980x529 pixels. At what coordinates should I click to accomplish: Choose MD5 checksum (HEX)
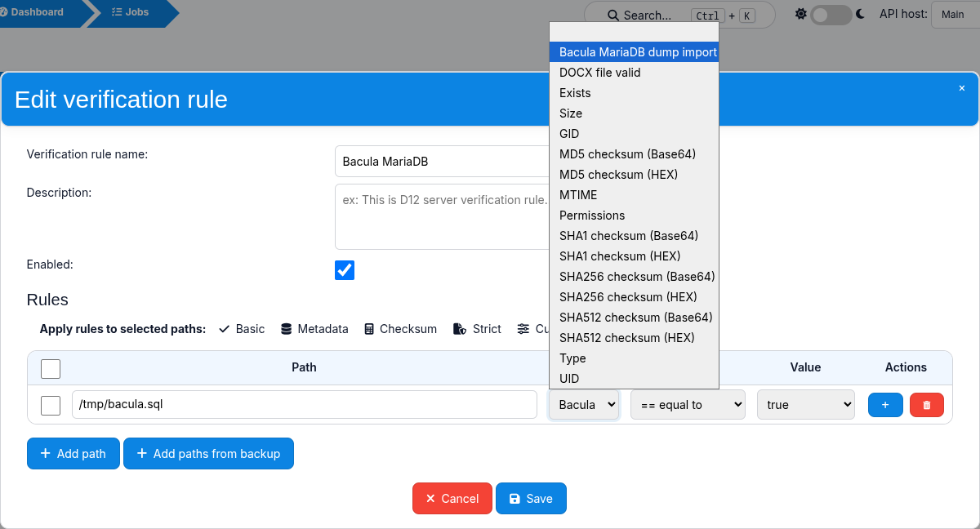[635, 175]
